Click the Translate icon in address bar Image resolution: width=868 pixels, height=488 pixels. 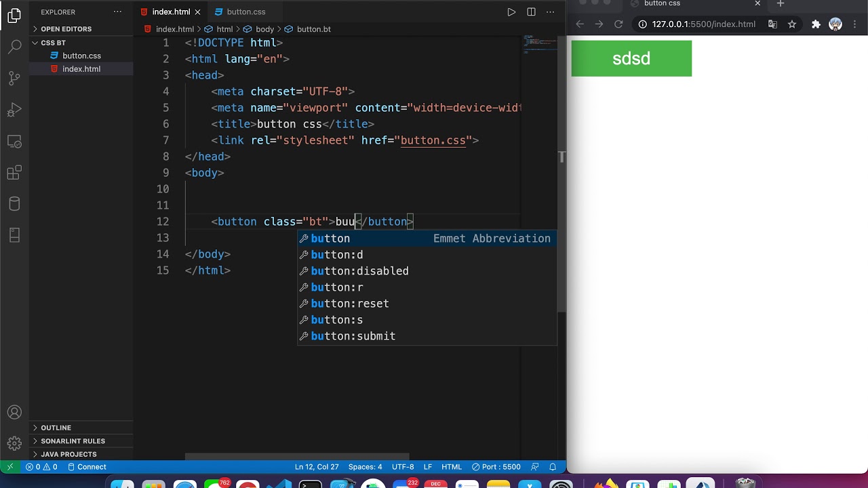(x=772, y=24)
